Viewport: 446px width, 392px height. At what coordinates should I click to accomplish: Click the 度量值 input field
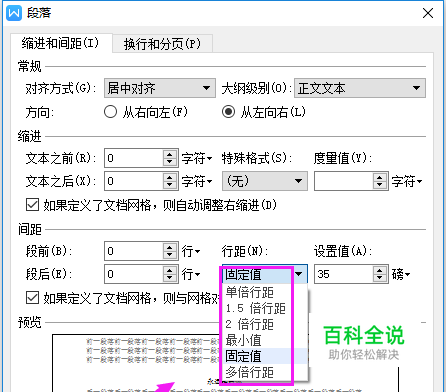click(x=344, y=181)
